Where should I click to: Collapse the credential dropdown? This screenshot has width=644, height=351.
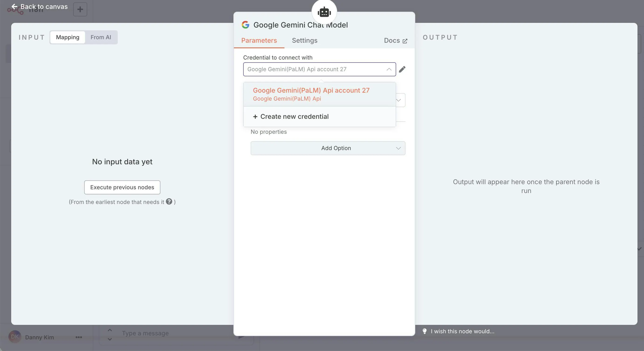(389, 69)
